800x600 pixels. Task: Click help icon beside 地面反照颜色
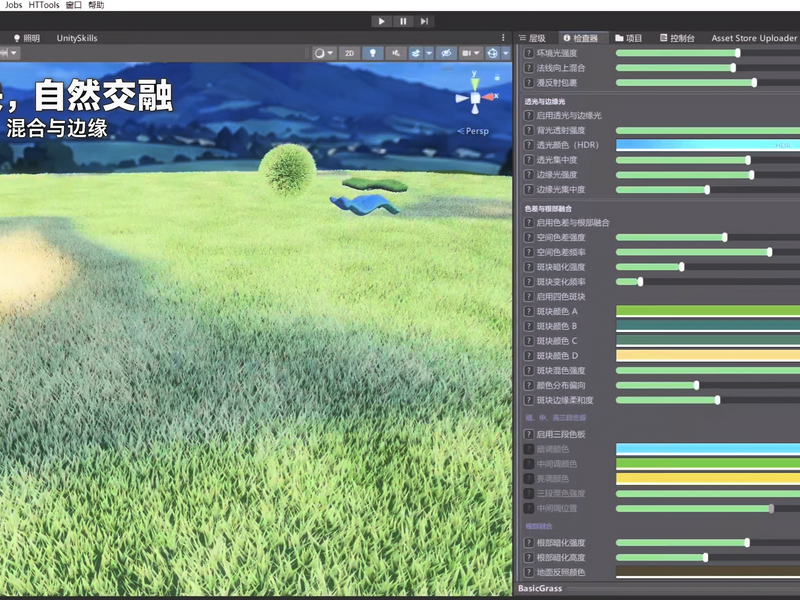[x=529, y=572]
